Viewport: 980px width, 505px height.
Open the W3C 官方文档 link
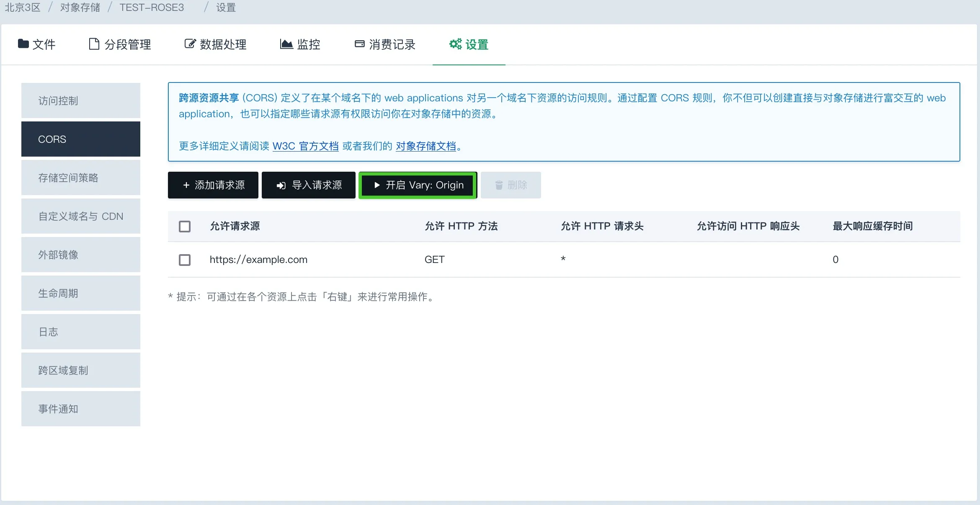tap(305, 146)
